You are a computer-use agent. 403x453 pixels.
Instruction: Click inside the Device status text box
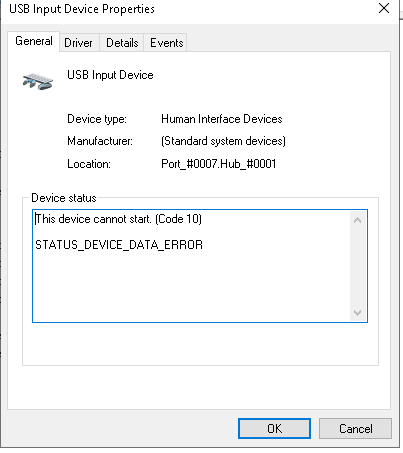coord(192,266)
